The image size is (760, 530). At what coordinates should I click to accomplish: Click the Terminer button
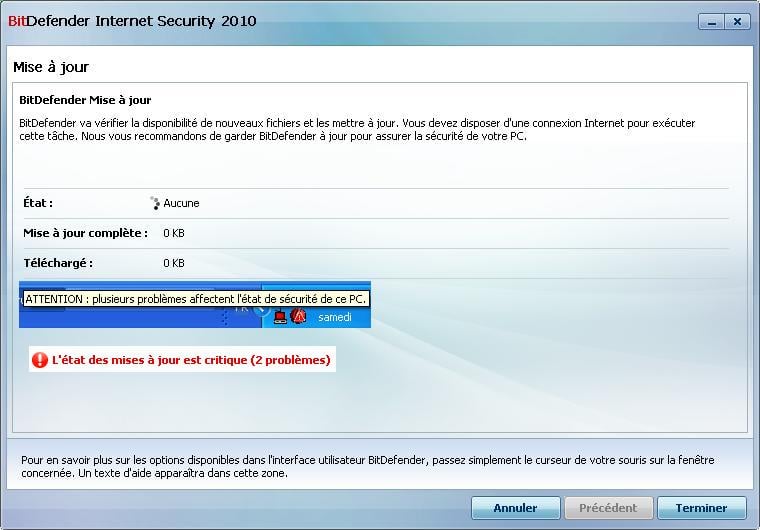[x=701, y=508]
